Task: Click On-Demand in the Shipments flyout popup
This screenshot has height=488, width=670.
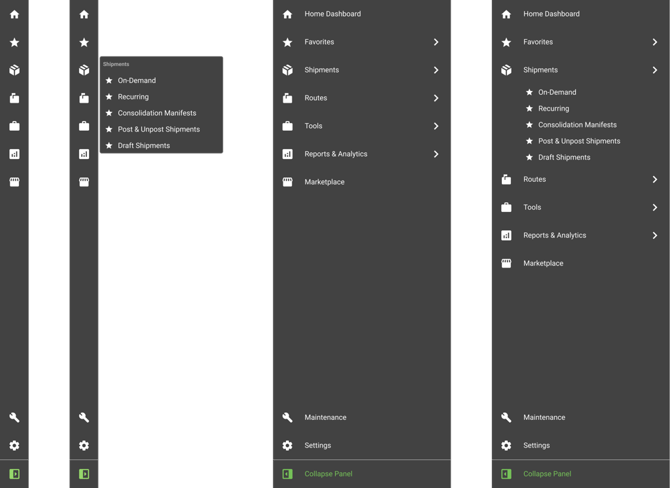Action: tap(137, 80)
